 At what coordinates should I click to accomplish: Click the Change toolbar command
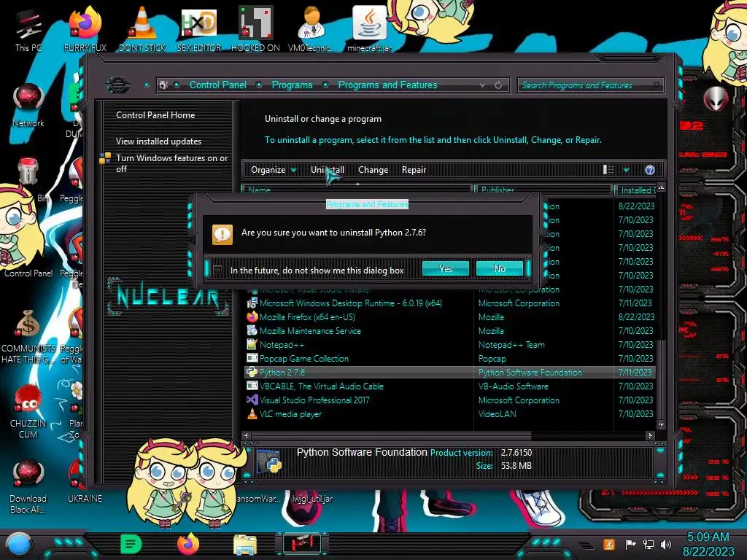tap(373, 170)
